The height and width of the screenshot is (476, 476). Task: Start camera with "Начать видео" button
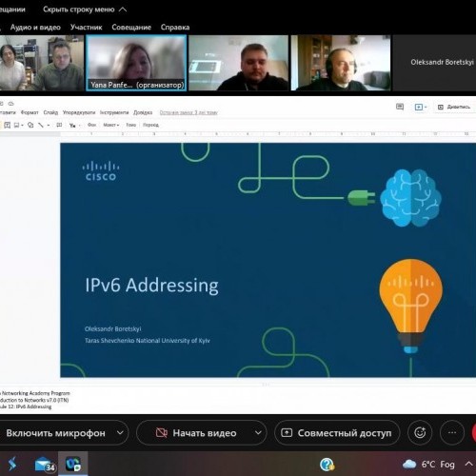196,433
